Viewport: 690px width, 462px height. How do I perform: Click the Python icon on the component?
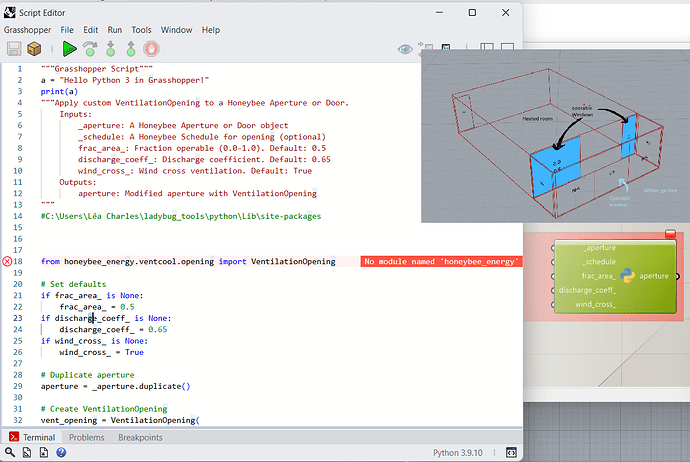point(626,276)
